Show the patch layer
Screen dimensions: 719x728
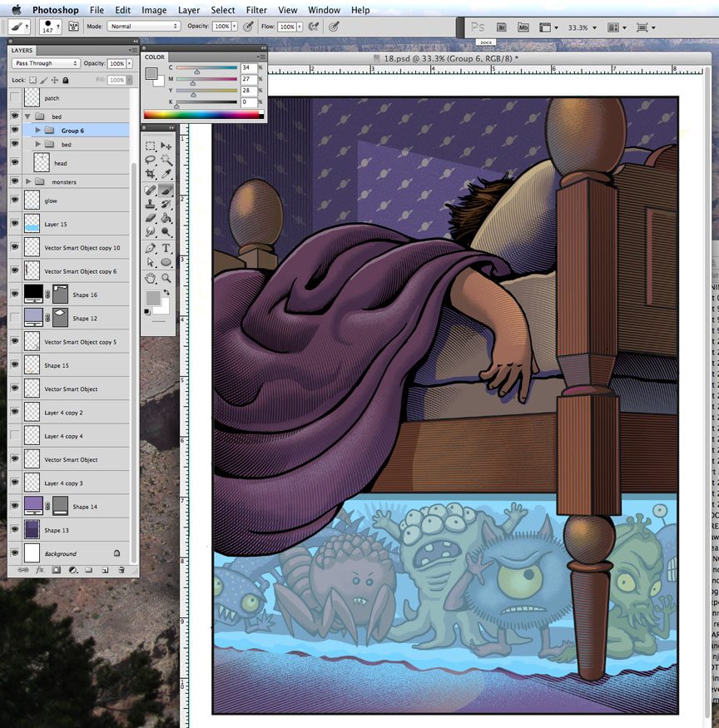15,97
